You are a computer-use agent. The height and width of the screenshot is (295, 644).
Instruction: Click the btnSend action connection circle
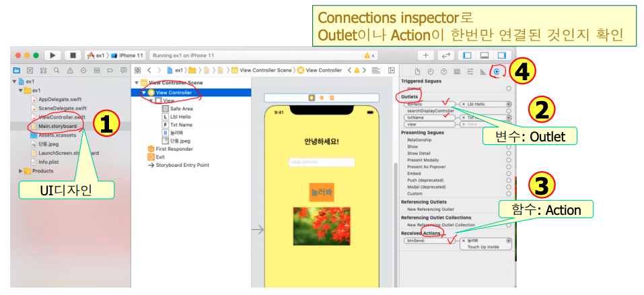[x=509, y=240]
